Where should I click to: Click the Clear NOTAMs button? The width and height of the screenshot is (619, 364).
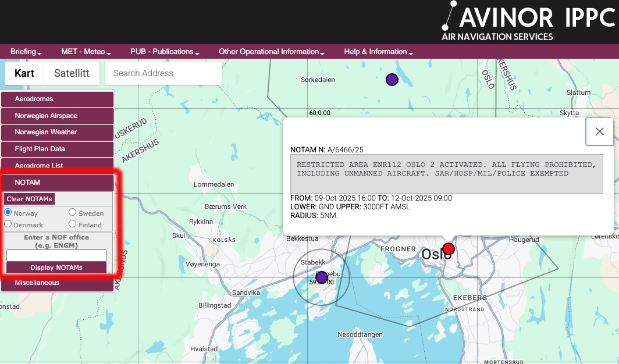tap(29, 199)
